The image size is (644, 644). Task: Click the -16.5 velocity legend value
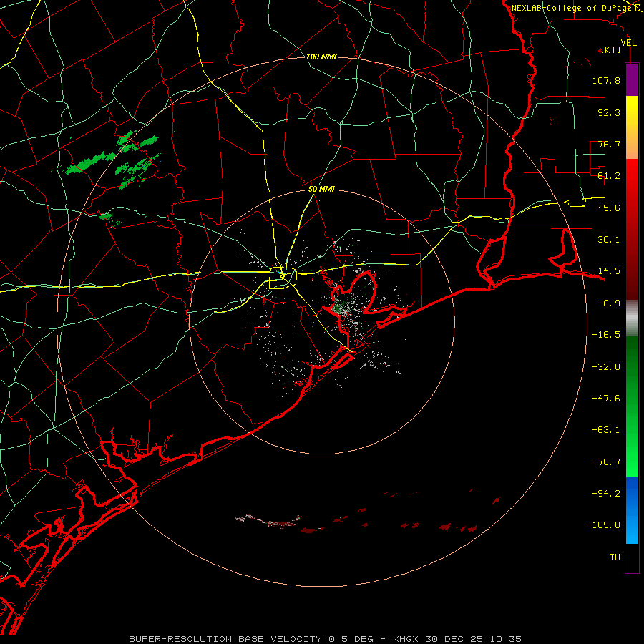click(606, 335)
